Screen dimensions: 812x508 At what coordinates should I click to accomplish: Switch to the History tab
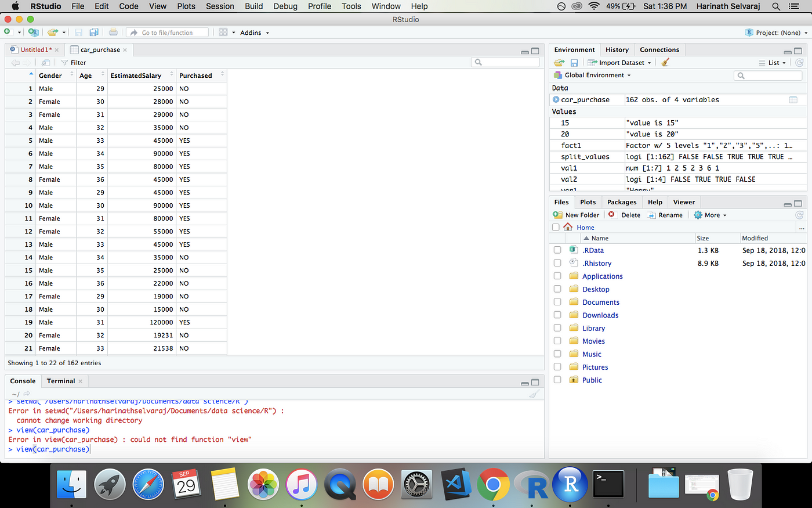click(x=617, y=50)
